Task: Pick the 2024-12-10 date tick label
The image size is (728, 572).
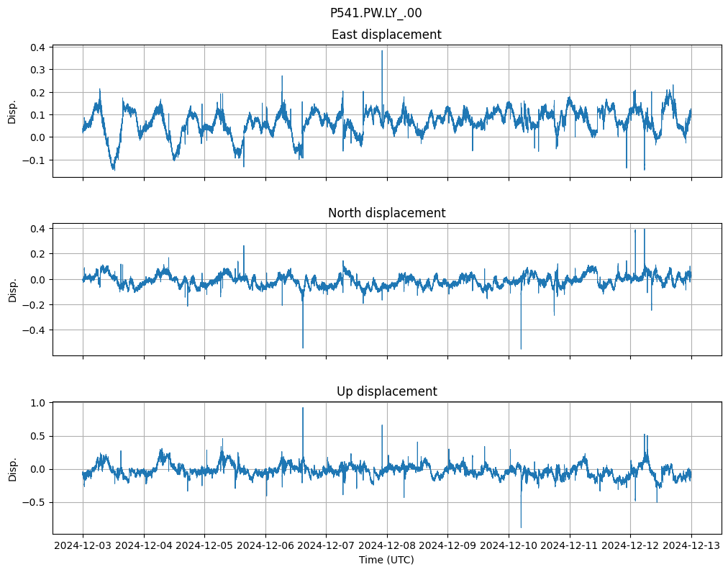Action: point(509,545)
